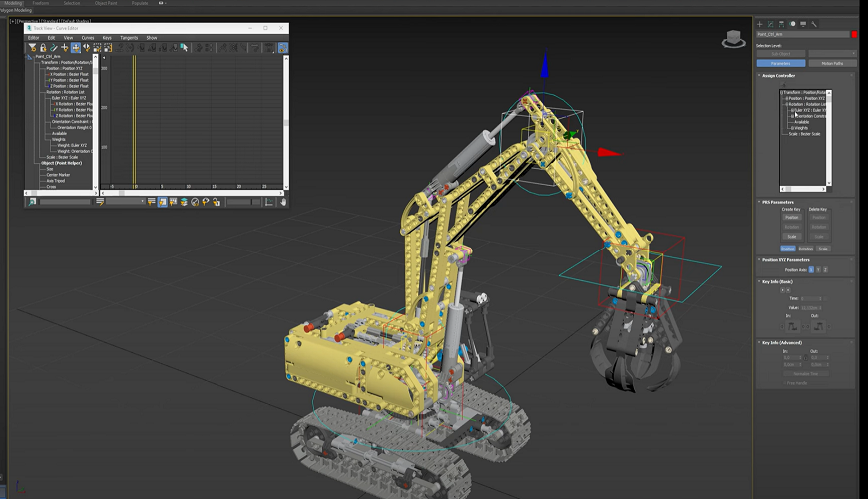Open the Edit menu in Curve Editor
The height and width of the screenshot is (499, 868).
click(x=51, y=38)
